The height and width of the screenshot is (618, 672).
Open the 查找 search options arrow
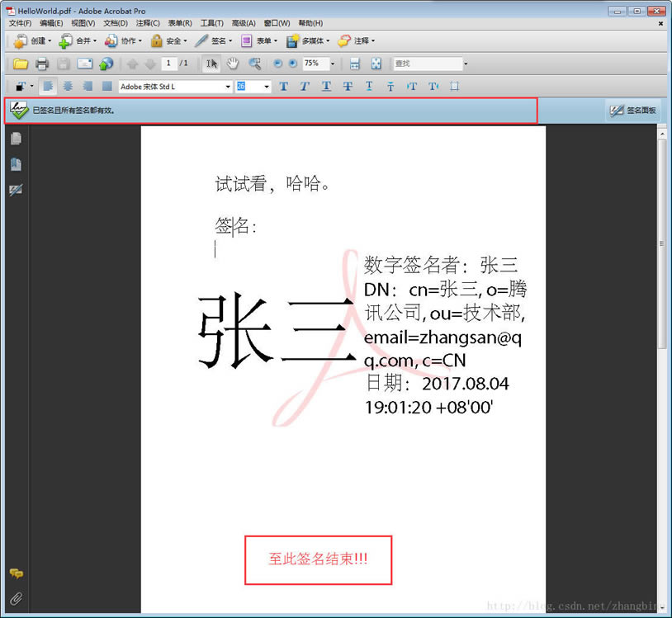[466, 64]
